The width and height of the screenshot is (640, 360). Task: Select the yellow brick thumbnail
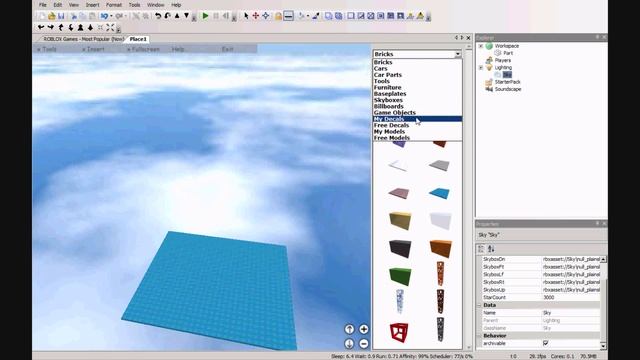(x=400, y=220)
